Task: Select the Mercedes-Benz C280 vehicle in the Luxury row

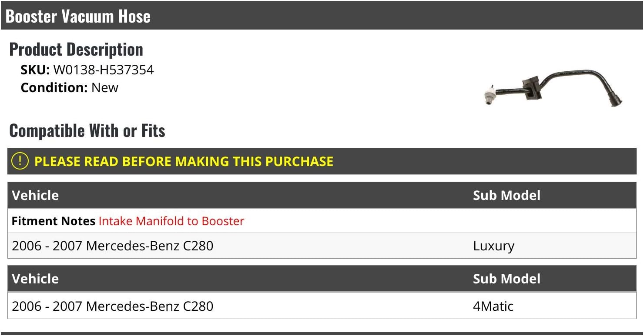Action: click(113, 246)
